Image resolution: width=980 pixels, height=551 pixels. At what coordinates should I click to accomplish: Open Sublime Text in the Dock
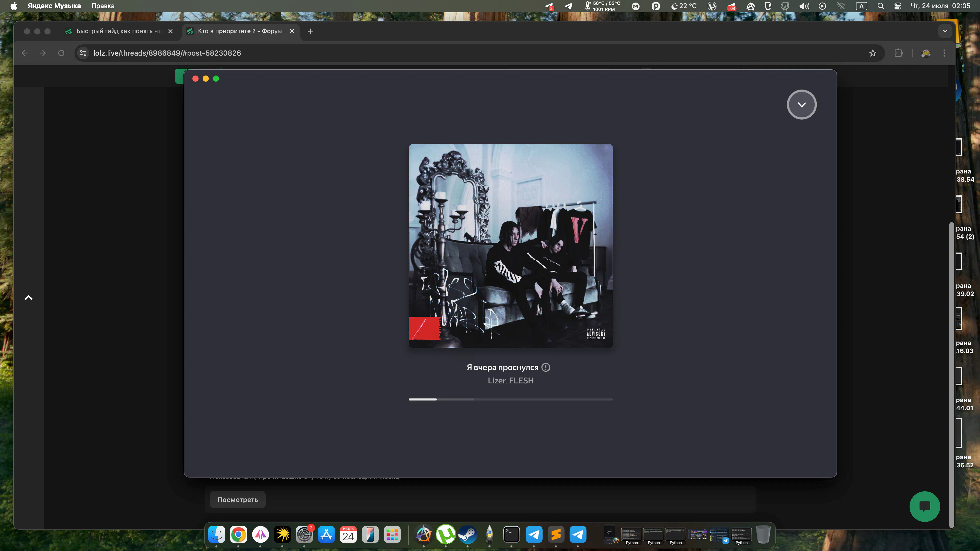556,535
